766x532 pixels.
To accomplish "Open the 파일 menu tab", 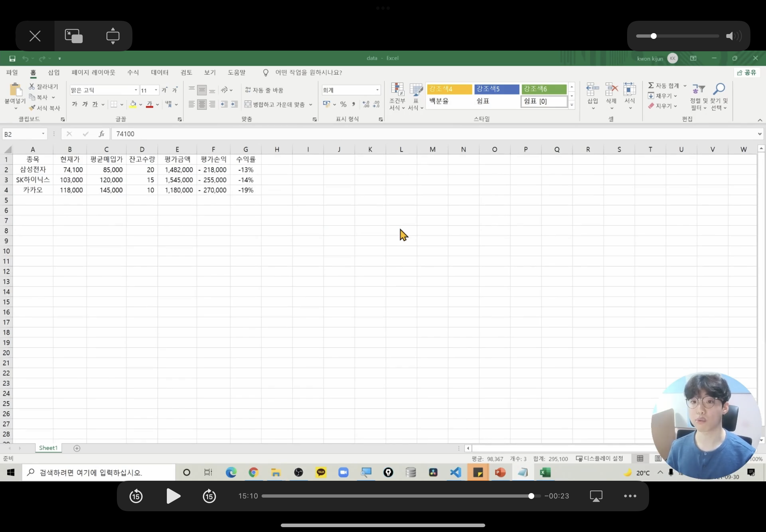I will coord(12,72).
